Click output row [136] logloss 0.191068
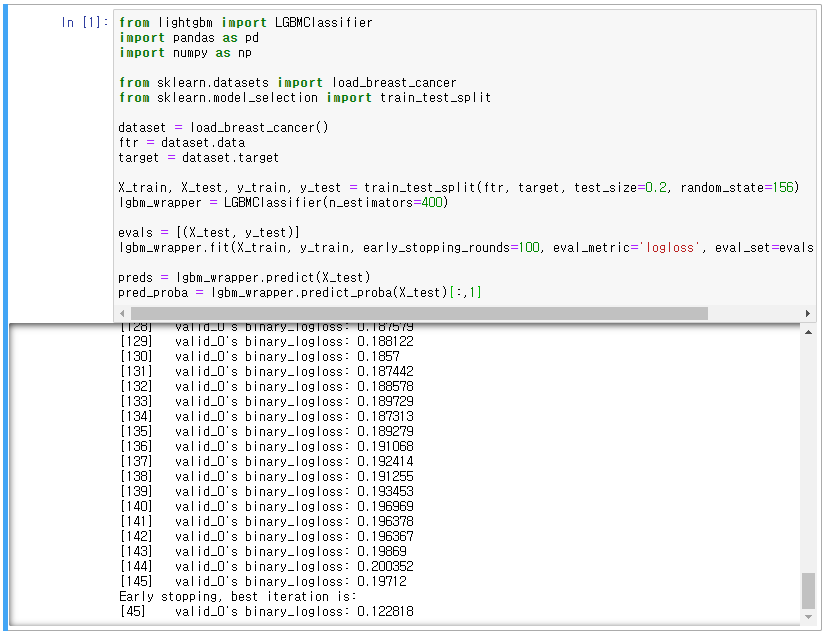Image resolution: width=826 pixels, height=636 pixels. (267, 446)
